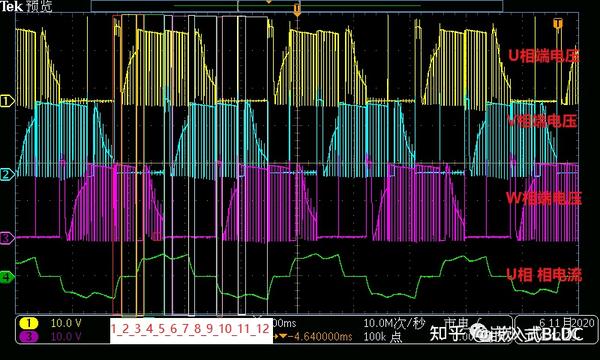The width and height of the screenshot is (600, 360).
Task: Click the U相 相电流 current label
Action: click(x=544, y=275)
